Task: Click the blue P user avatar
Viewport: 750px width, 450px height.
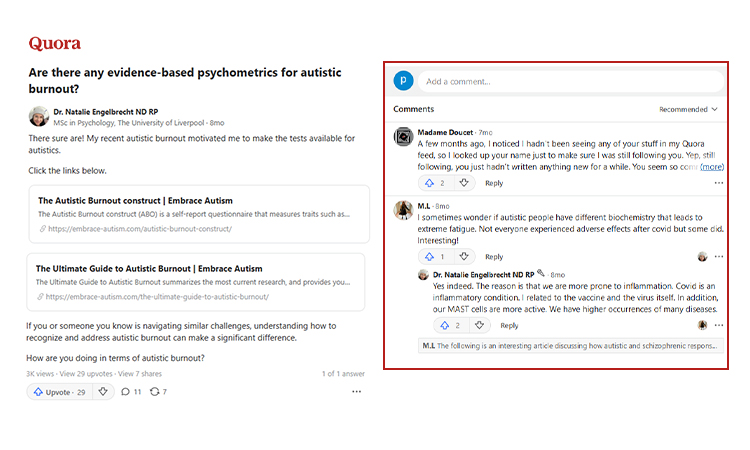Action: click(404, 80)
